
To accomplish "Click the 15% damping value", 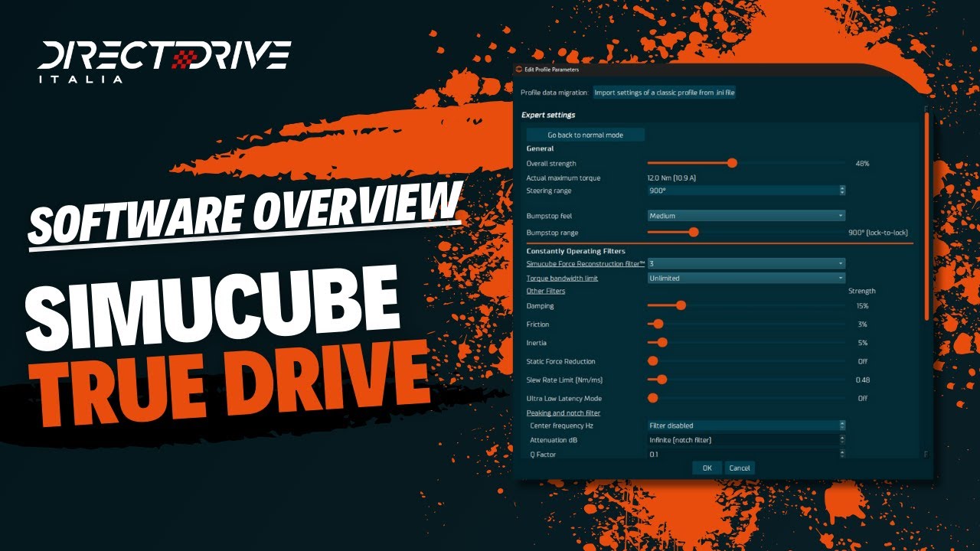I will point(863,306).
